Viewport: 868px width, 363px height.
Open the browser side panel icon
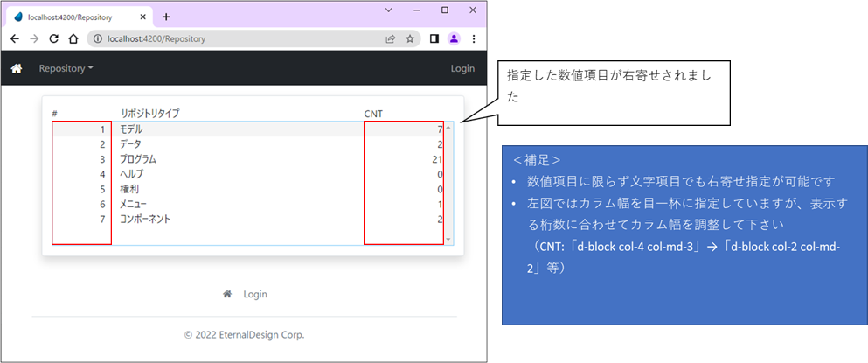coord(434,39)
